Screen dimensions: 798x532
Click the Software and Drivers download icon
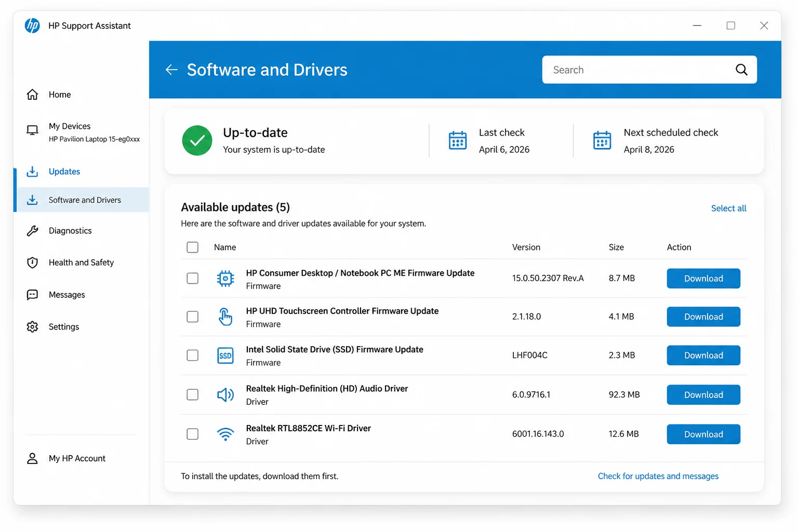click(32, 200)
